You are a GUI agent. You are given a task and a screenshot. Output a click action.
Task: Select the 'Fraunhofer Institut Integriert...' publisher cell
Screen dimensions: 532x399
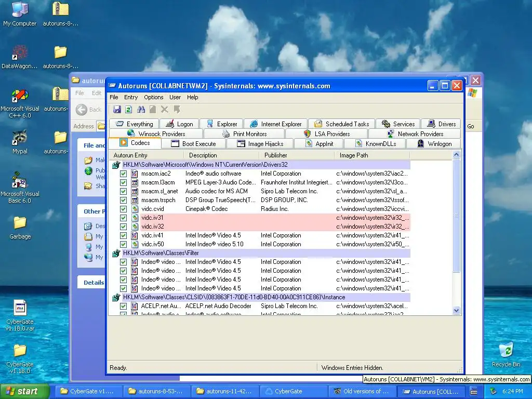pyautogui.click(x=297, y=182)
